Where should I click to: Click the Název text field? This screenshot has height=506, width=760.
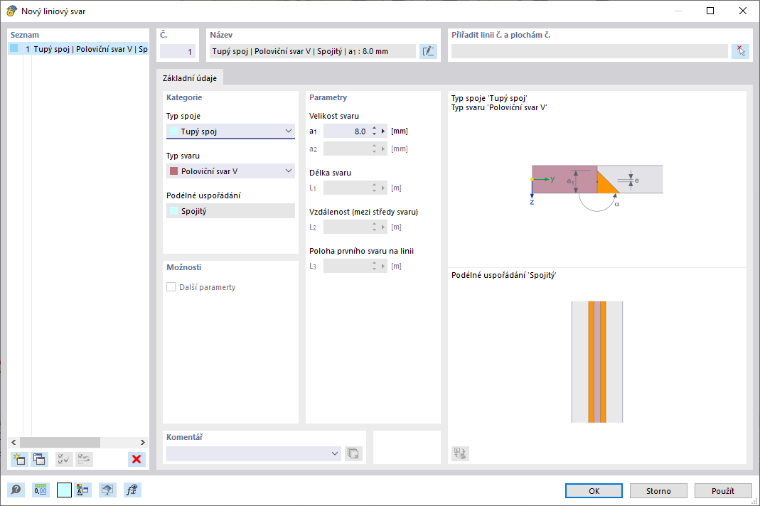coord(313,51)
